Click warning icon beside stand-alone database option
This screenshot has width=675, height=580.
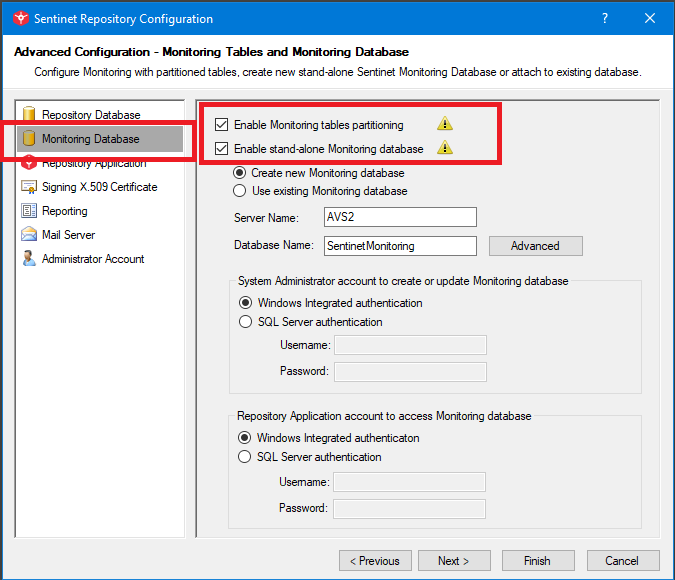[x=445, y=149]
